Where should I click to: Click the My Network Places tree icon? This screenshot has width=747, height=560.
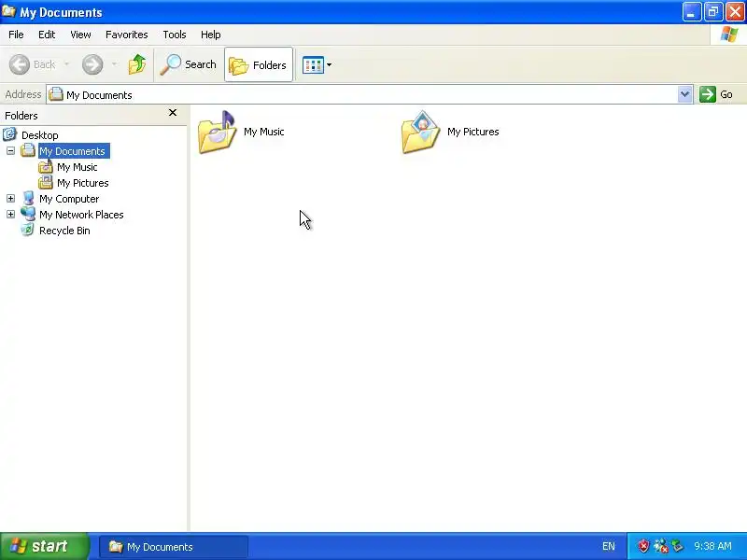[x=28, y=214]
